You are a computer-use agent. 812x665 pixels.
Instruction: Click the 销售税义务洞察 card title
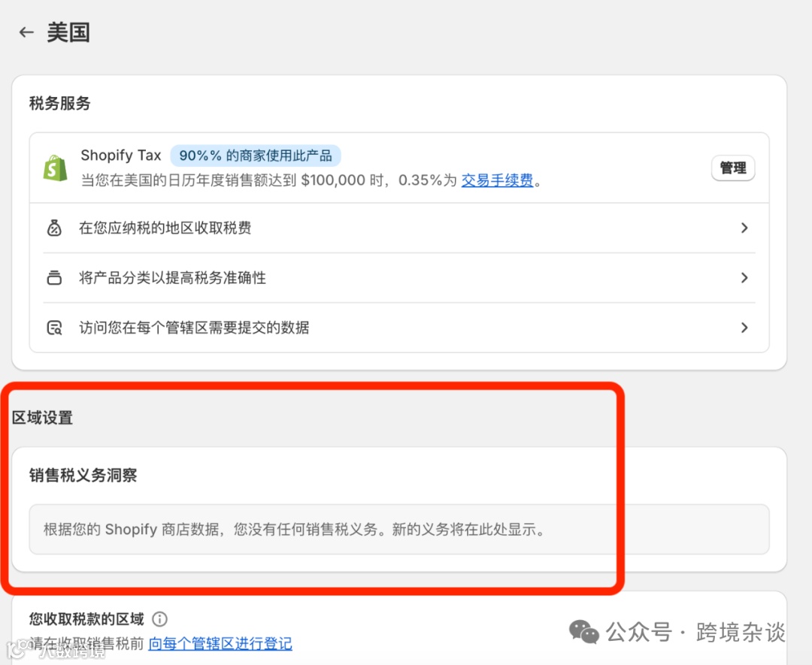pyautogui.click(x=83, y=475)
